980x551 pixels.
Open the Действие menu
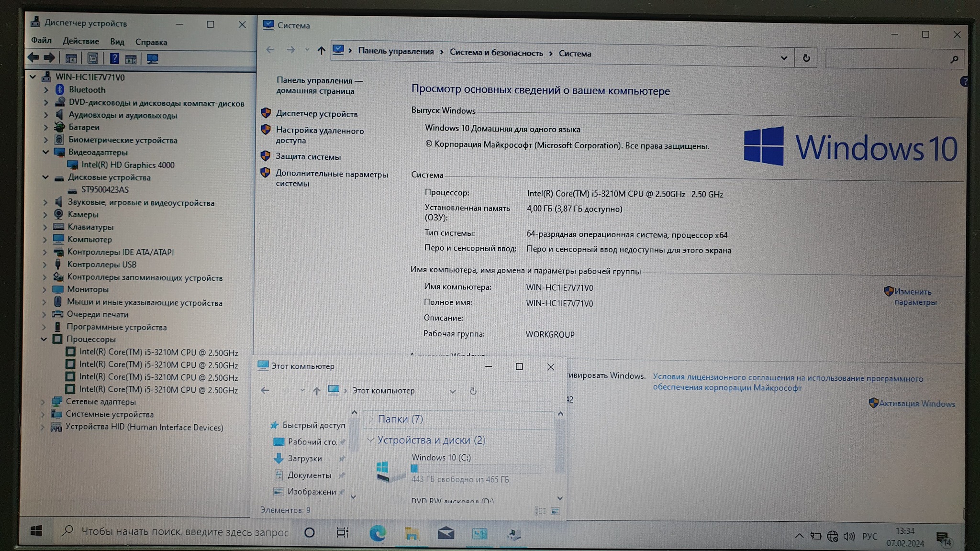tap(81, 41)
